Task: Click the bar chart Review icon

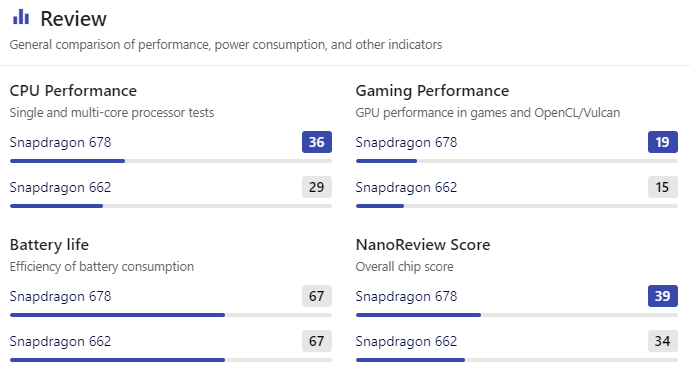Action: point(21,18)
